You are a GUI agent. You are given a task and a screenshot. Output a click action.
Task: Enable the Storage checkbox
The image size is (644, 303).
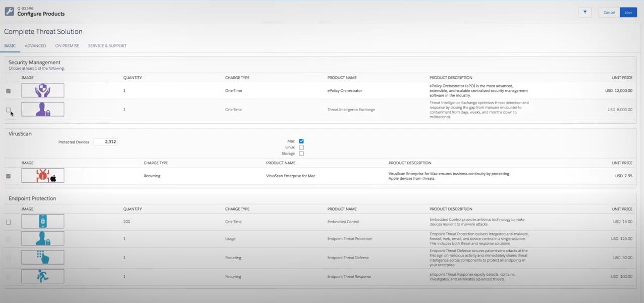[x=301, y=154]
